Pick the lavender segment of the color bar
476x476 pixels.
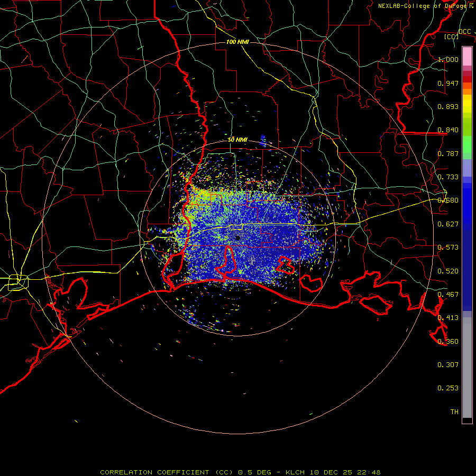467,168
